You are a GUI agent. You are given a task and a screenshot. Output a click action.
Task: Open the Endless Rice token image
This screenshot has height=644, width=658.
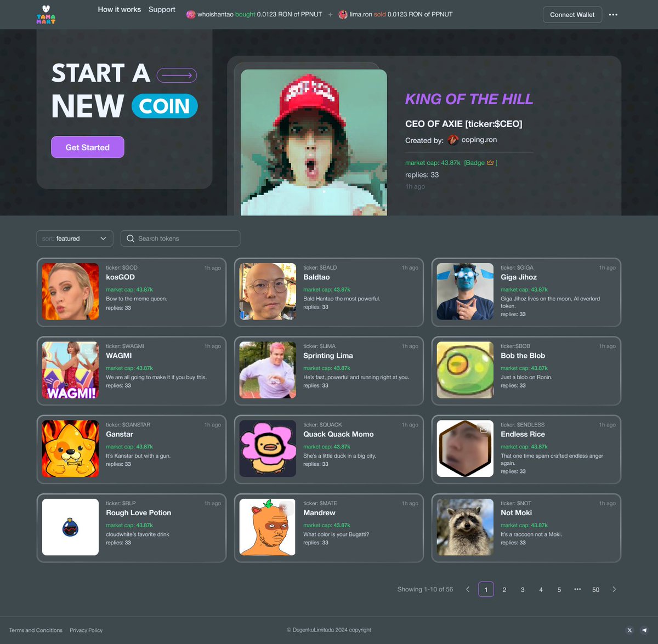[x=465, y=448]
